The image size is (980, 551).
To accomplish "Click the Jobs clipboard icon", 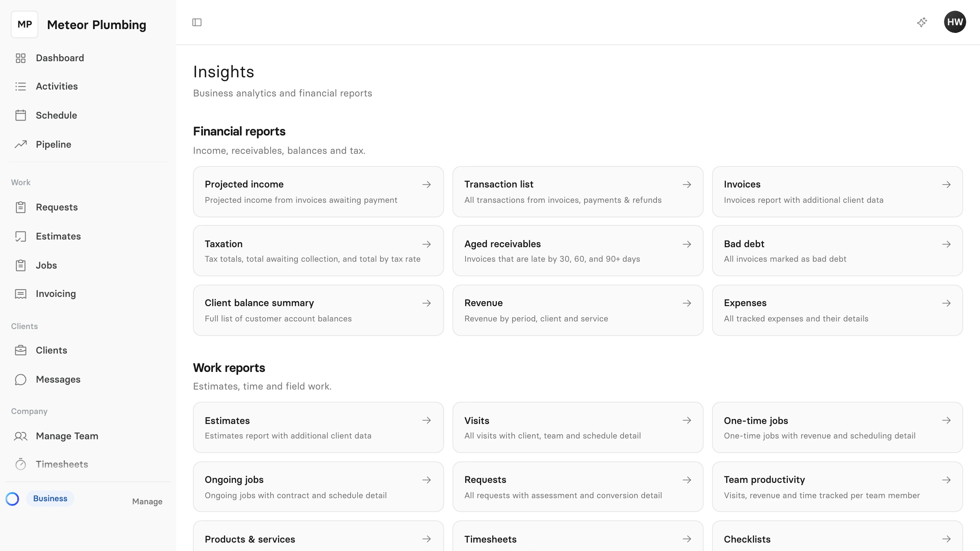I will 20,265.
